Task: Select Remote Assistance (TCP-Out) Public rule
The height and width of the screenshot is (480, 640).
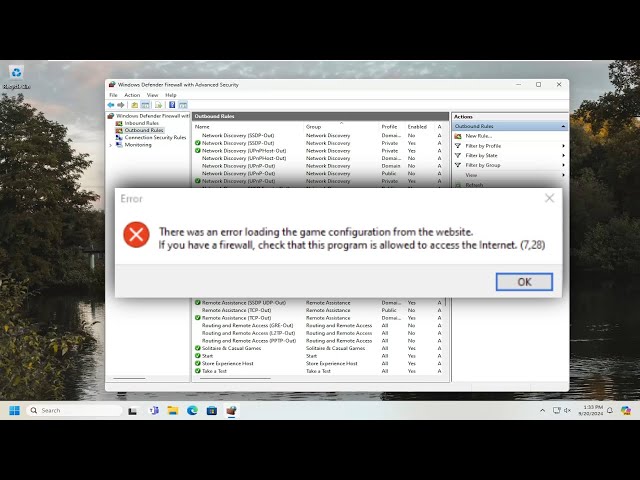Action: (x=318, y=310)
